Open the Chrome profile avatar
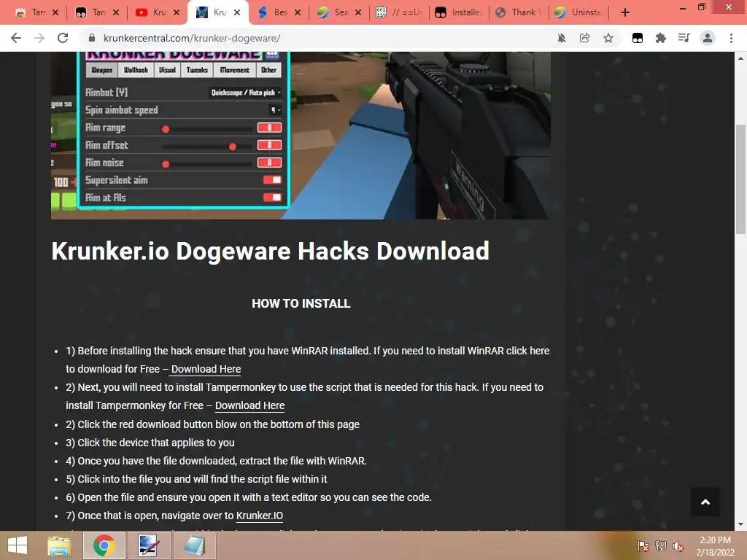747x560 pixels. coord(708,38)
